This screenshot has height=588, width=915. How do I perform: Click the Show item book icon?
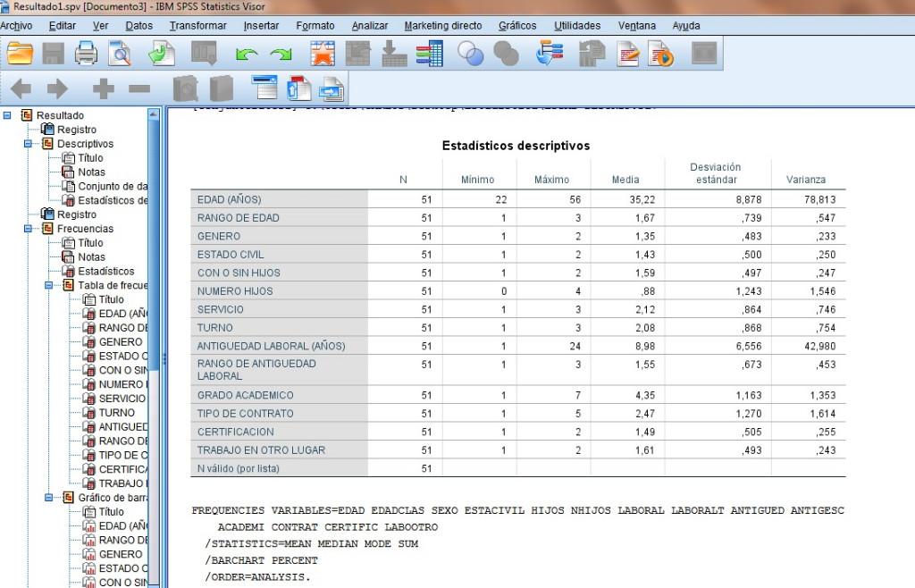pos(186,89)
